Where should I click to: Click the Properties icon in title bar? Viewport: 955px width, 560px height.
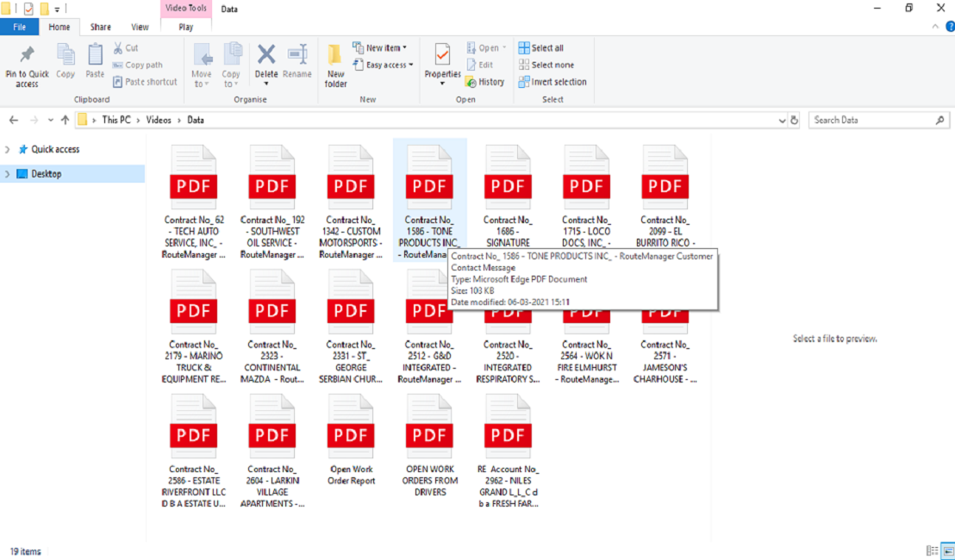pos(28,9)
